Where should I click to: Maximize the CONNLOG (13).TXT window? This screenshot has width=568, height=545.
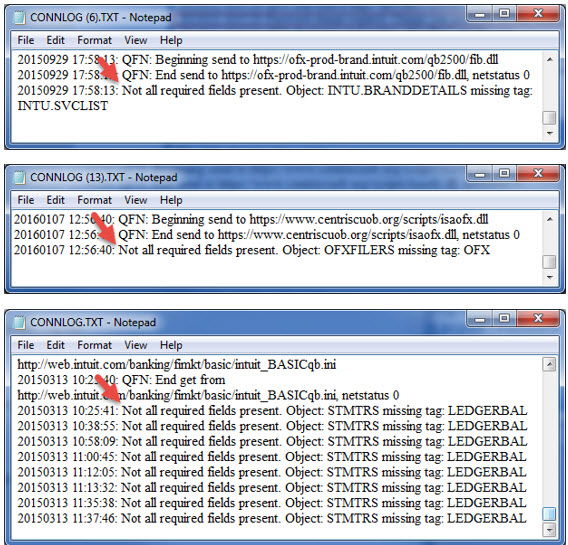[504, 174]
